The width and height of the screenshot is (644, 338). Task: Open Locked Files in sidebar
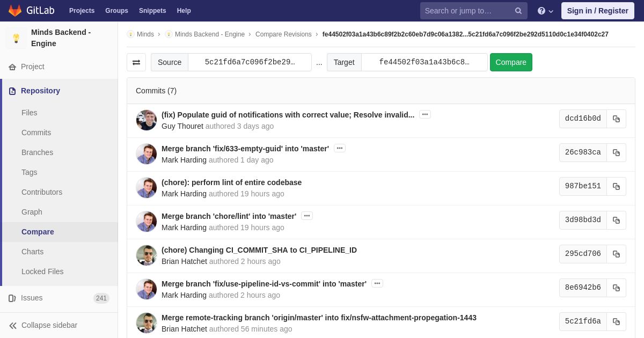42,271
